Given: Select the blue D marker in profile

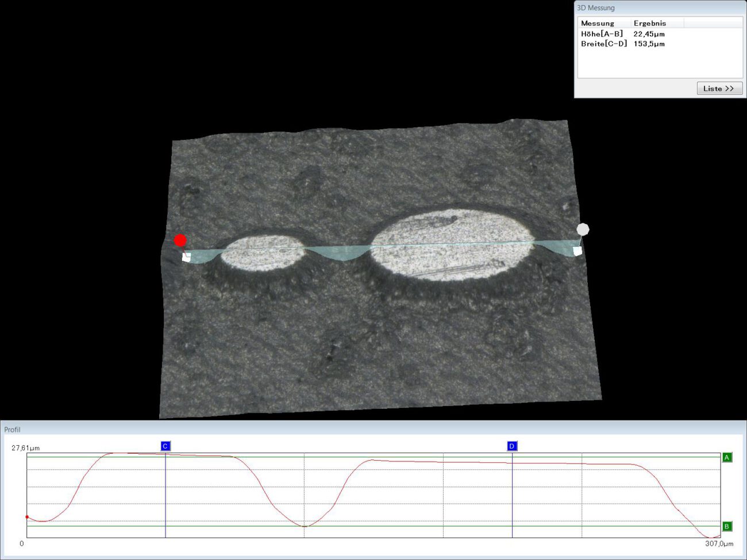Looking at the screenshot, I should (512, 446).
